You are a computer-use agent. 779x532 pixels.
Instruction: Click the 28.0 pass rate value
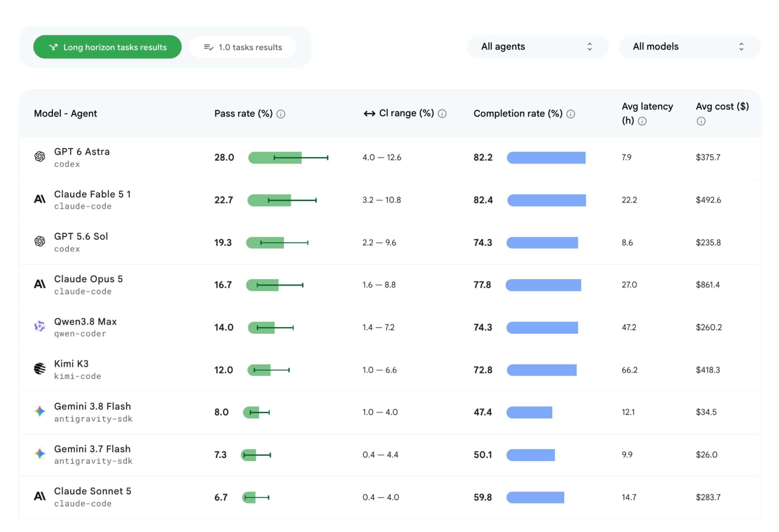click(224, 157)
